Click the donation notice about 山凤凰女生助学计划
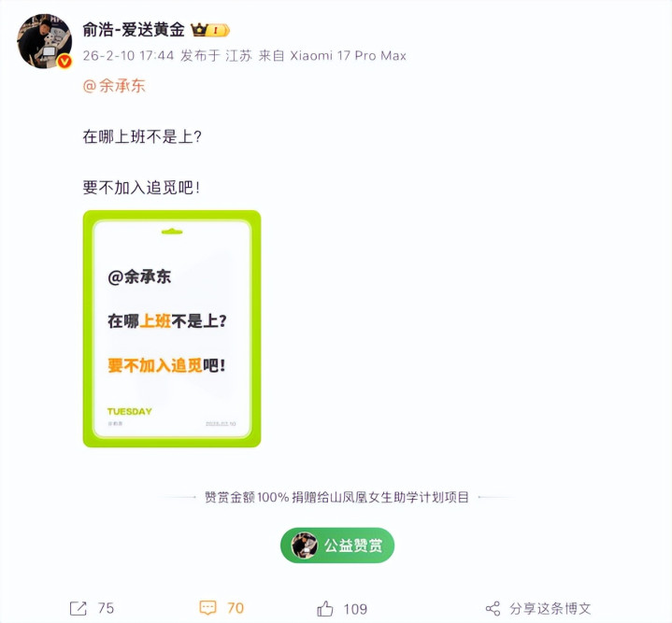Screen dimensions: 672x623 click(x=336, y=497)
